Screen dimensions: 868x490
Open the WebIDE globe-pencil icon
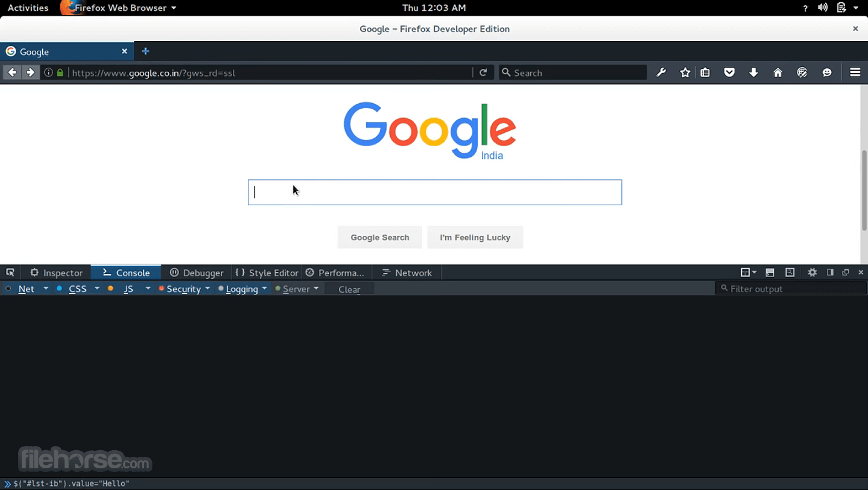(802, 72)
